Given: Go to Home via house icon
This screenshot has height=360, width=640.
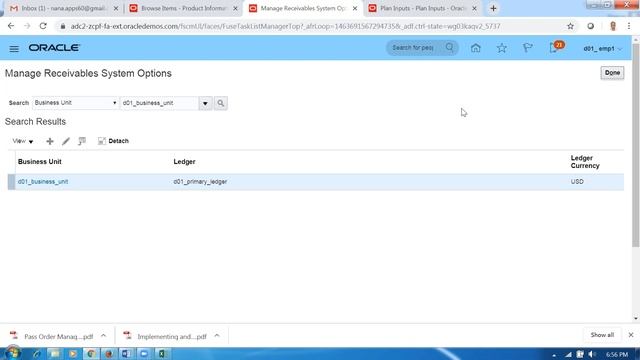Looking at the screenshot, I should tap(476, 48).
